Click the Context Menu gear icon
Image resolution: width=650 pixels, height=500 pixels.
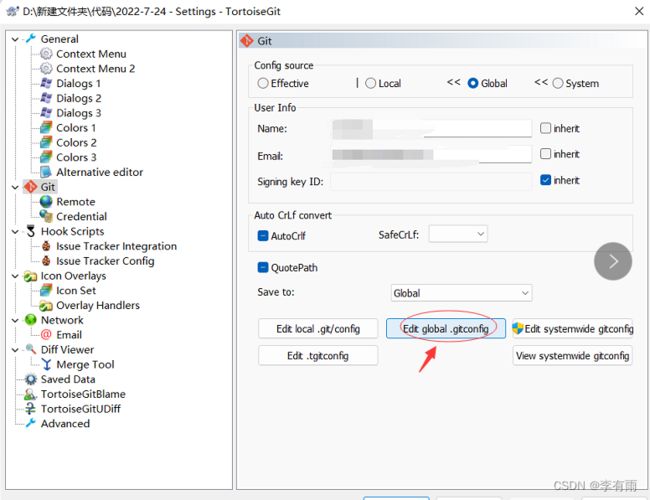46,53
